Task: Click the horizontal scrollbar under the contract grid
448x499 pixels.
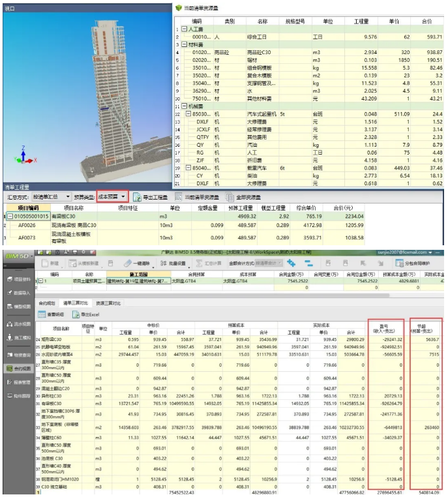Action: pyautogui.click(x=213, y=295)
